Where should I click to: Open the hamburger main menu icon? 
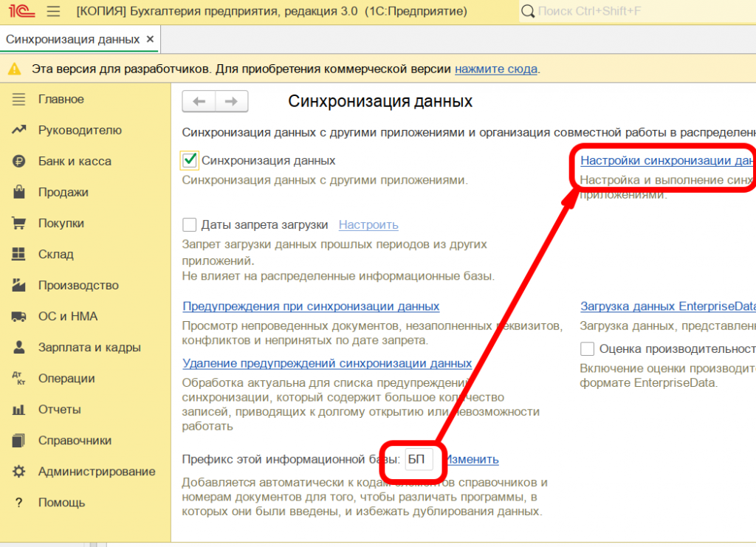coord(53,11)
